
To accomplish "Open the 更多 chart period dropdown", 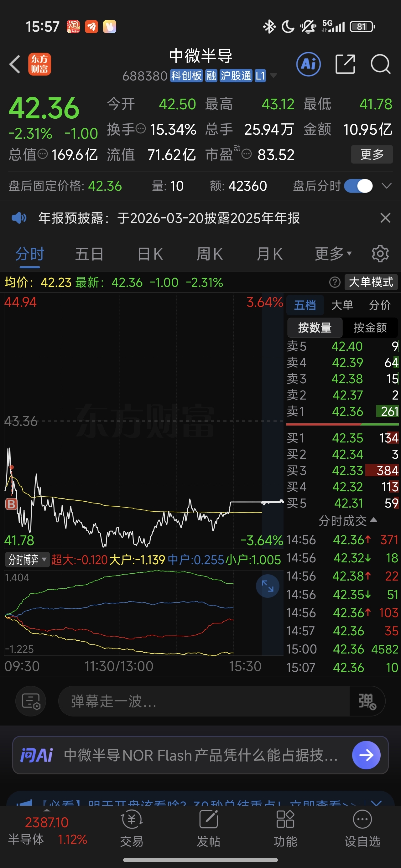I will 333,254.
